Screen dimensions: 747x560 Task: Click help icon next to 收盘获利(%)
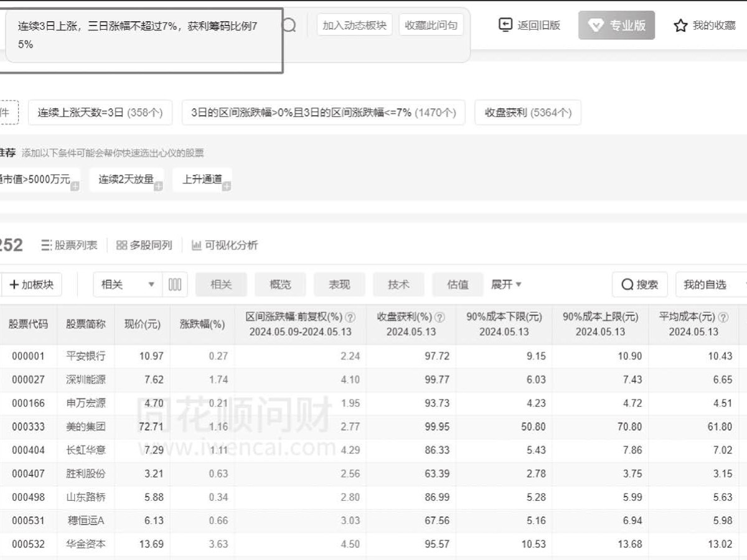(440, 317)
